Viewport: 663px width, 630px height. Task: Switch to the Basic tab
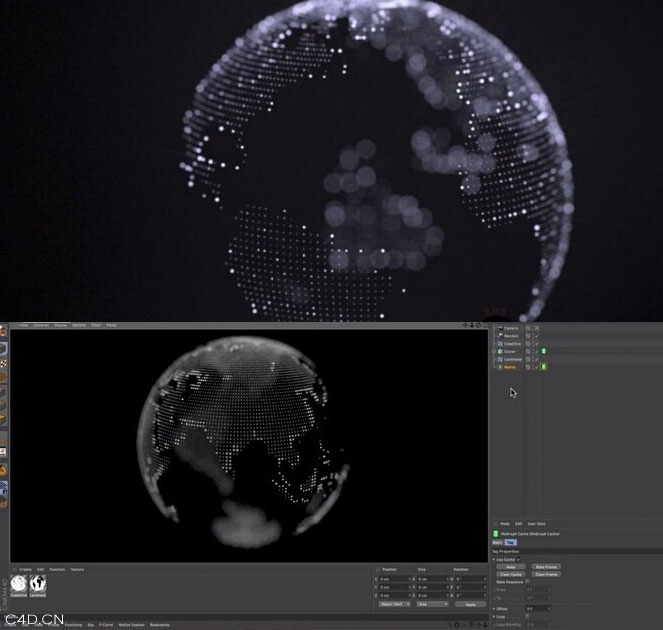coord(498,542)
